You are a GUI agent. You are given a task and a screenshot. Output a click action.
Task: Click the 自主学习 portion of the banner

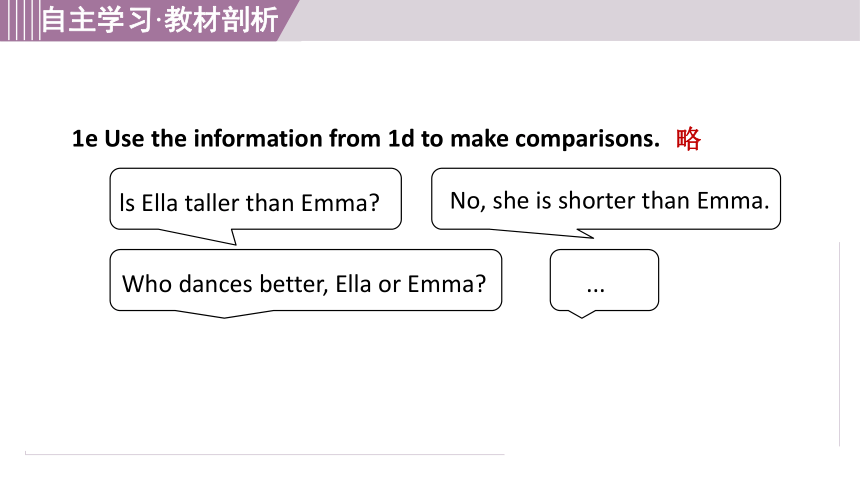click(x=97, y=20)
